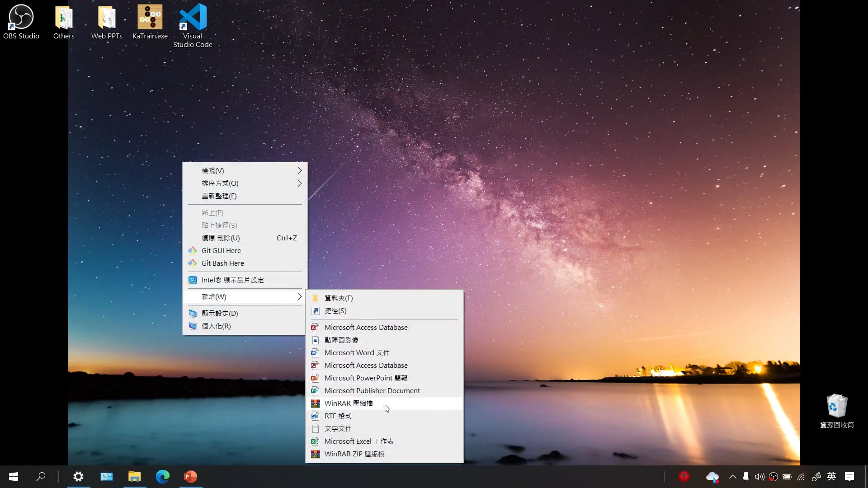Open the volume speaker tray control
The image size is (868, 488).
(x=759, y=476)
